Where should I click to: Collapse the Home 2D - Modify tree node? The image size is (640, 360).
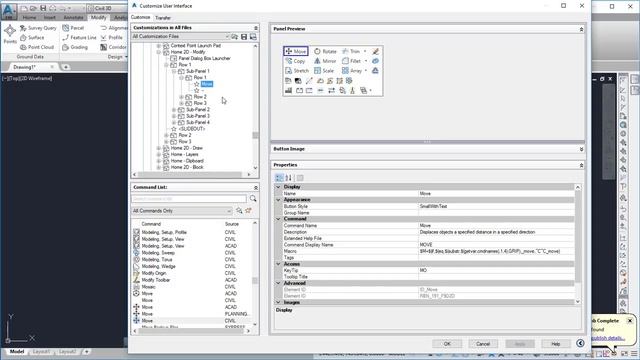tap(159, 52)
